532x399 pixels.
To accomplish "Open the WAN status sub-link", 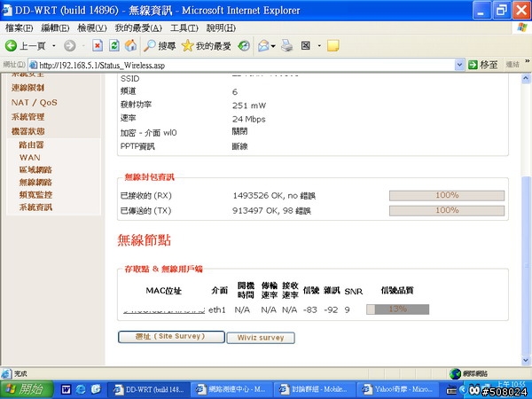I will coord(30,158).
